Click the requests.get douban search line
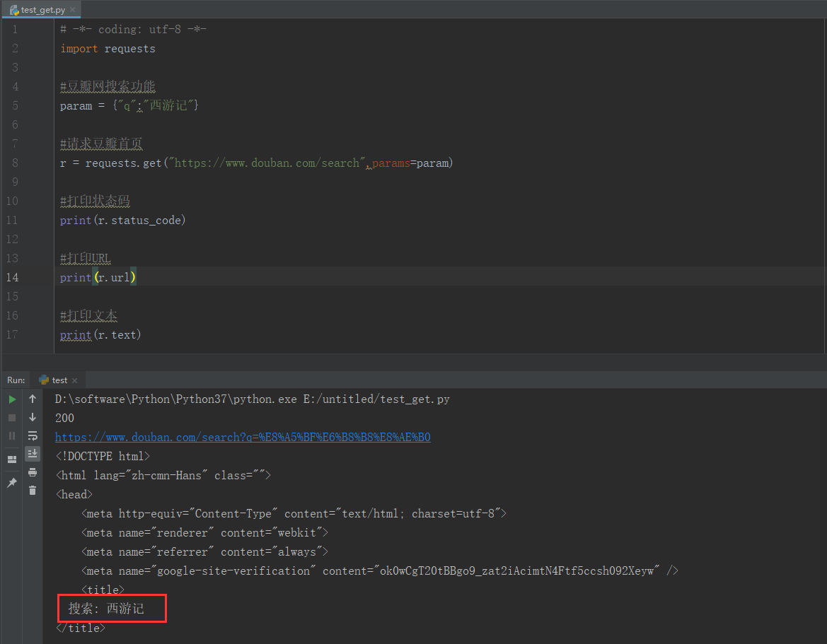Viewport: 827px width, 644px height. pyautogui.click(x=256, y=163)
